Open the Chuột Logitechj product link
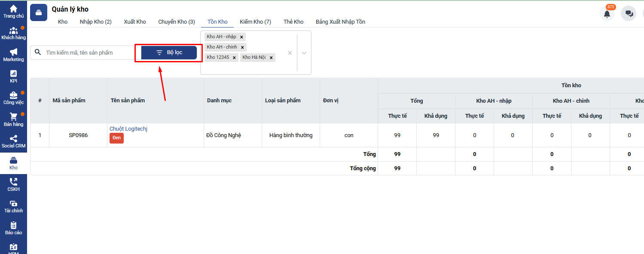 pyautogui.click(x=128, y=129)
